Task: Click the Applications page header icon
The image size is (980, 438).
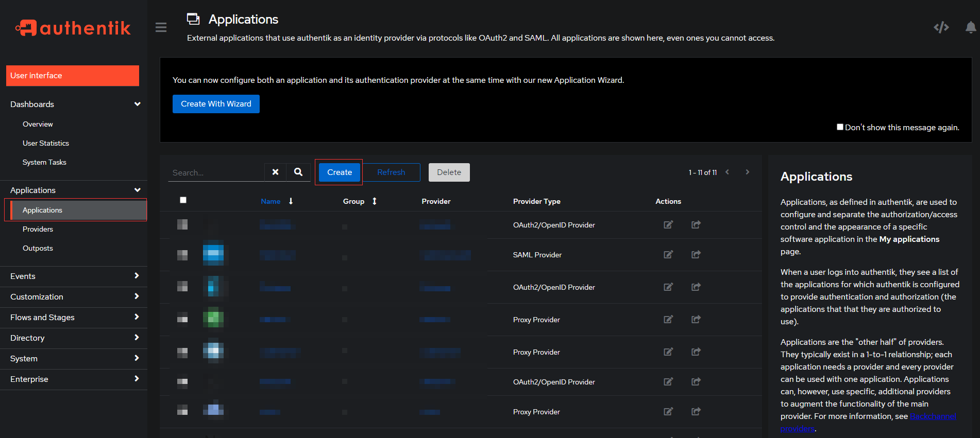Action: (x=193, y=19)
